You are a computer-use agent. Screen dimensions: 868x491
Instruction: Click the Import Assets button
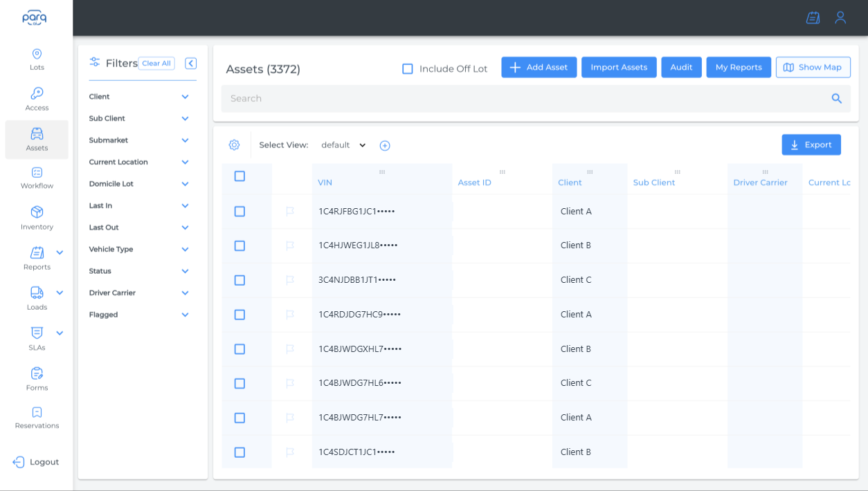click(619, 67)
